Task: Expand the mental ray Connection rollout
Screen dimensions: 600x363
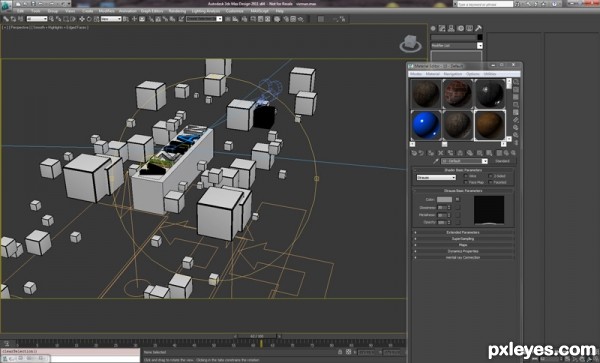Action: [463, 257]
